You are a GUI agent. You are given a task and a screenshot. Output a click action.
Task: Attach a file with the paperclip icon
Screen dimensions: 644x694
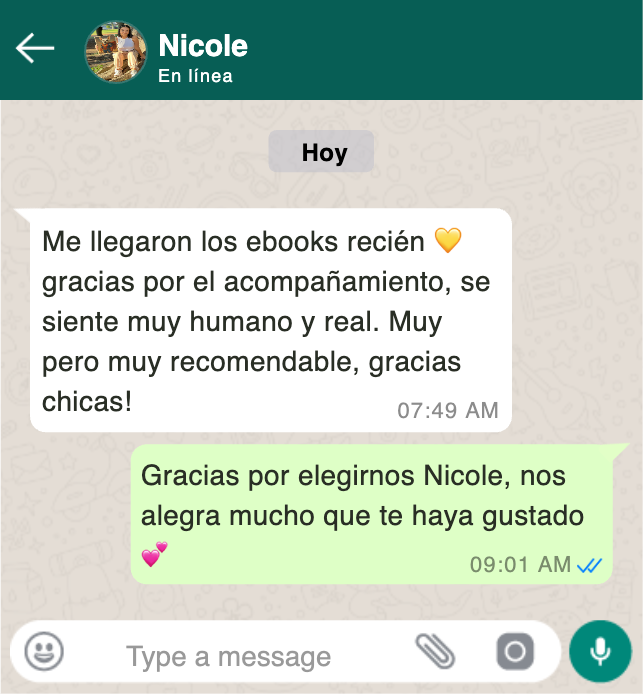pyautogui.click(x=435, y=651)
